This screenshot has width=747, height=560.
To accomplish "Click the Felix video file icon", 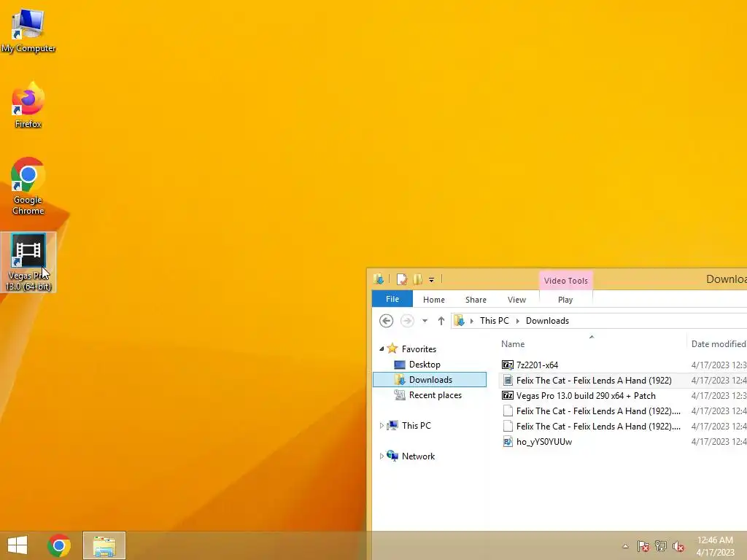I will (x=508, y=381).
